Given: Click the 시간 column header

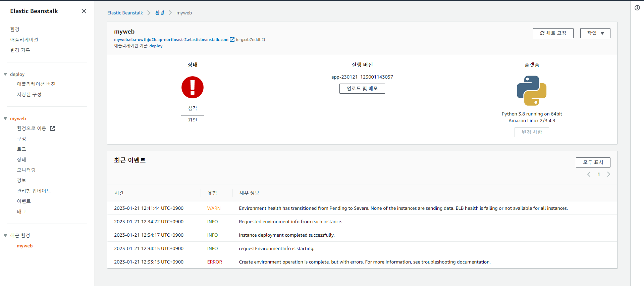Looking at the screenshot, I should pyautogui.click(x=119, y=193).
